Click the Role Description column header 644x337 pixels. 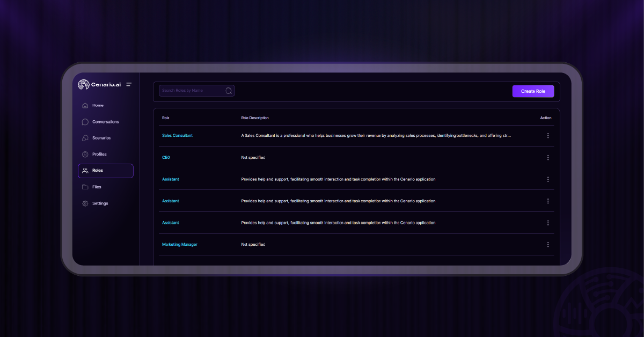point(255,118)
